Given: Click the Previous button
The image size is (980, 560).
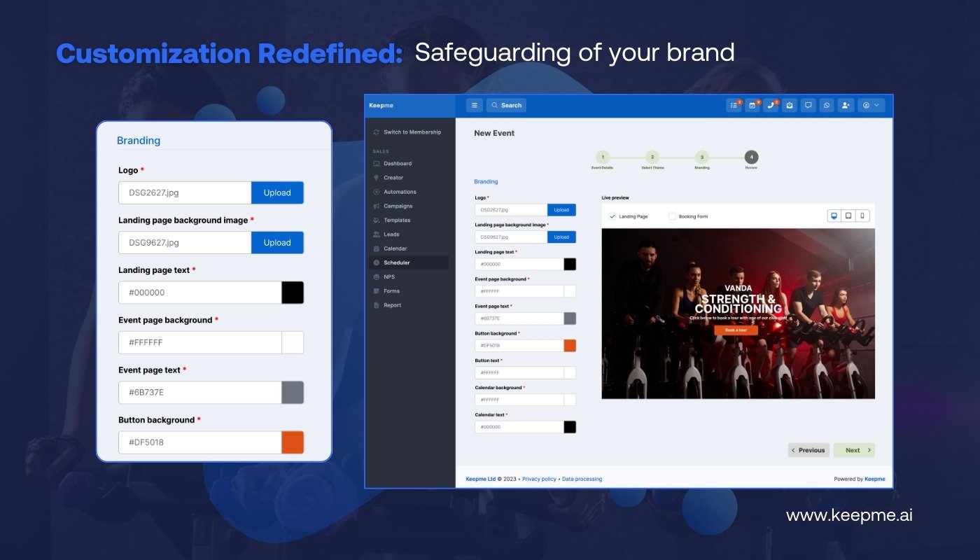Looking at the screenshot, I should point(808,450).
